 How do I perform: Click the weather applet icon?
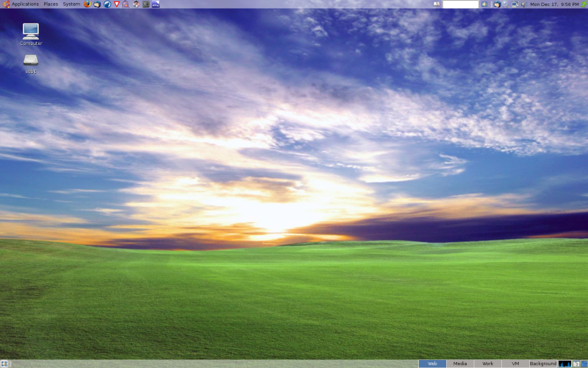(484, 4)
